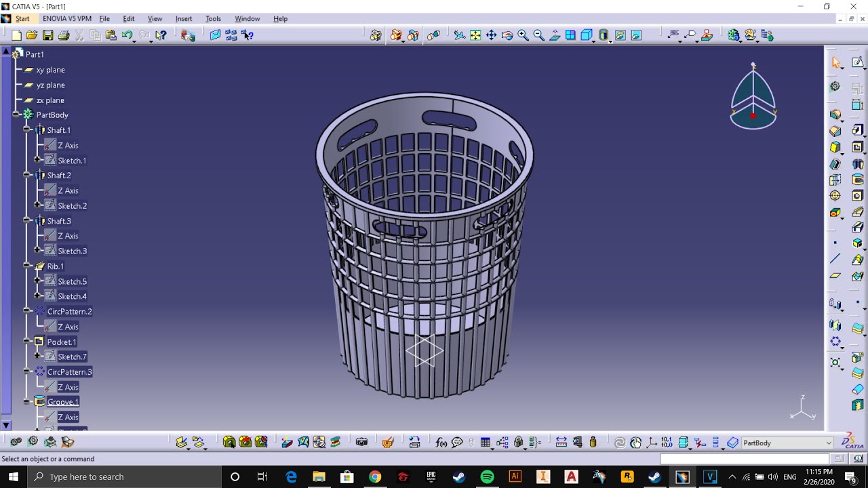Click the Shading view mode icon

pyautogui.click(x=604, y=35)
